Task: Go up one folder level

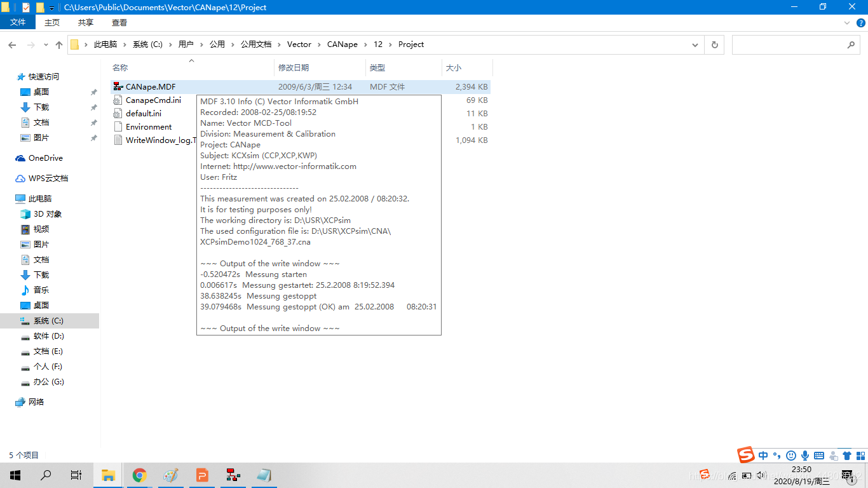Action: pos(59,44)
